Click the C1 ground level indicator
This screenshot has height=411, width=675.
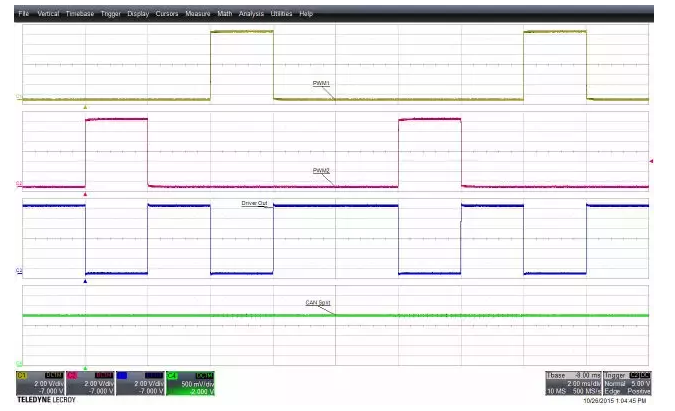click(19, 96)
